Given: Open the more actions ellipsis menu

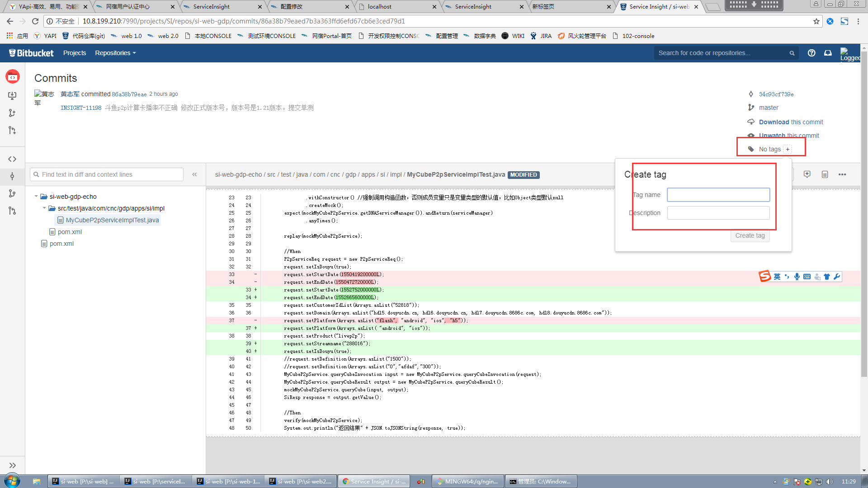Looking at the screenshot, I should 842,174.
